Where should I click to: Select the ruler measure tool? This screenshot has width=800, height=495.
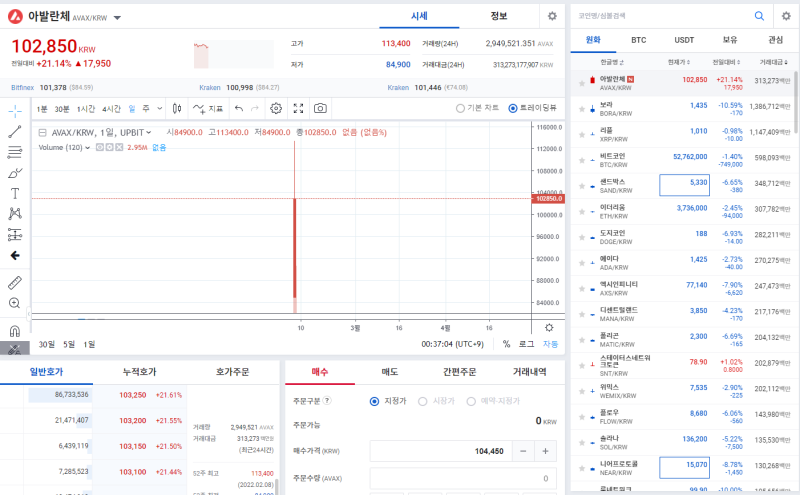point(15,282)
